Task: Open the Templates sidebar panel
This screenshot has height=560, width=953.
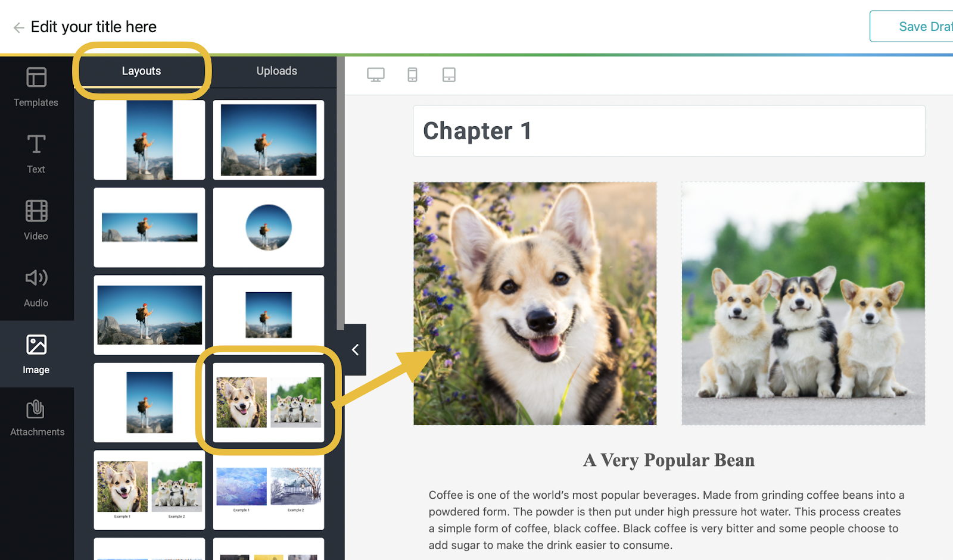Action: pyautogui.click(x=36, y=87)
